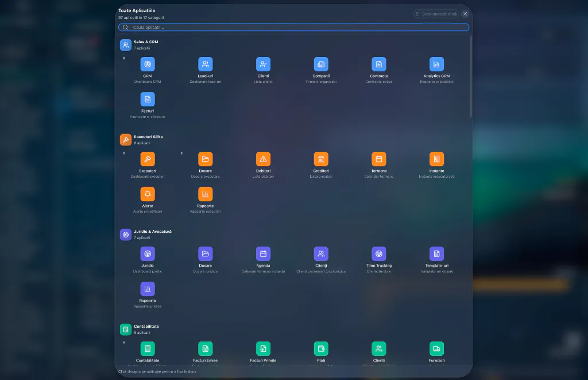Open Dosare in Juridic & Avocatură

pos(205,254)
